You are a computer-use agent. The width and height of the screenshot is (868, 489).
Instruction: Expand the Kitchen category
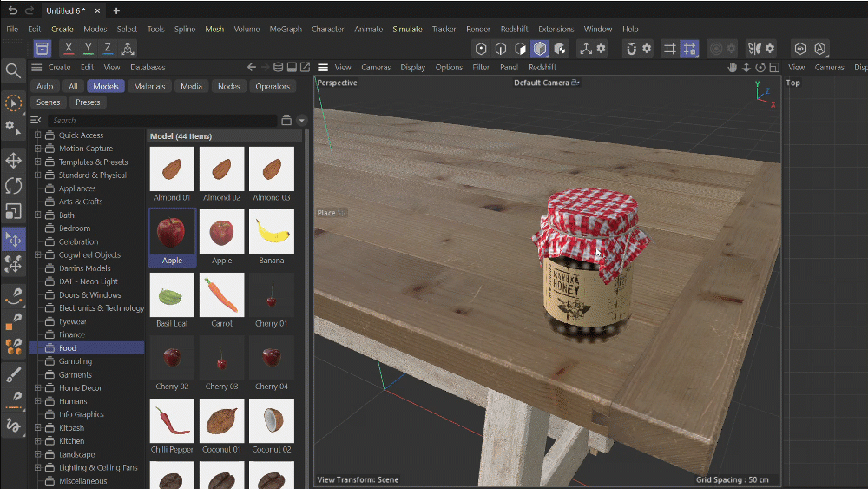pos(37,441)
